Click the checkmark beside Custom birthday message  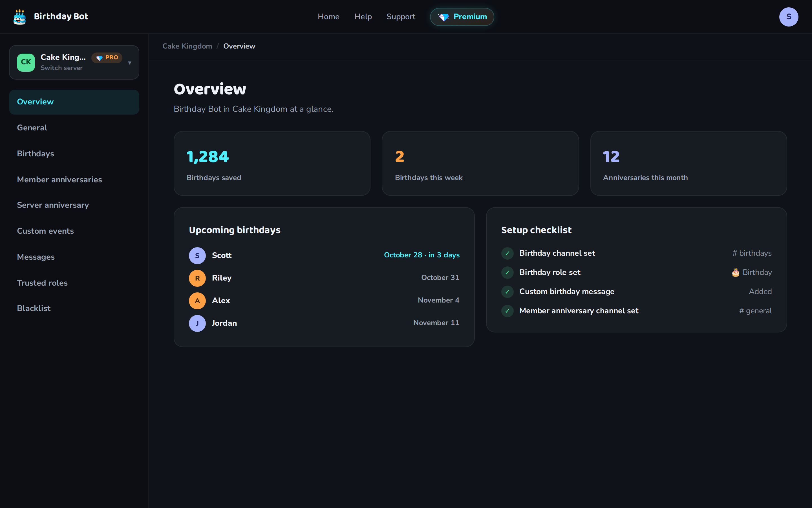pos(507,292)
